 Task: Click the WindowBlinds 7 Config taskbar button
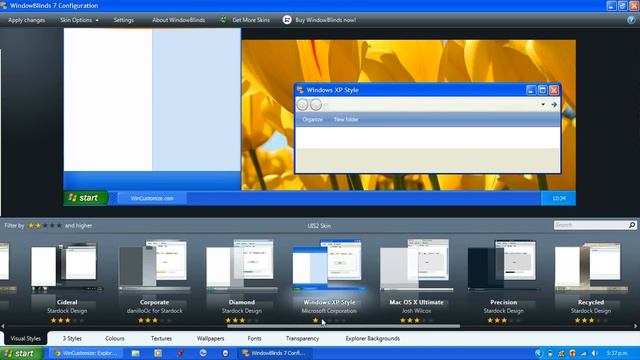click(275, 353)
